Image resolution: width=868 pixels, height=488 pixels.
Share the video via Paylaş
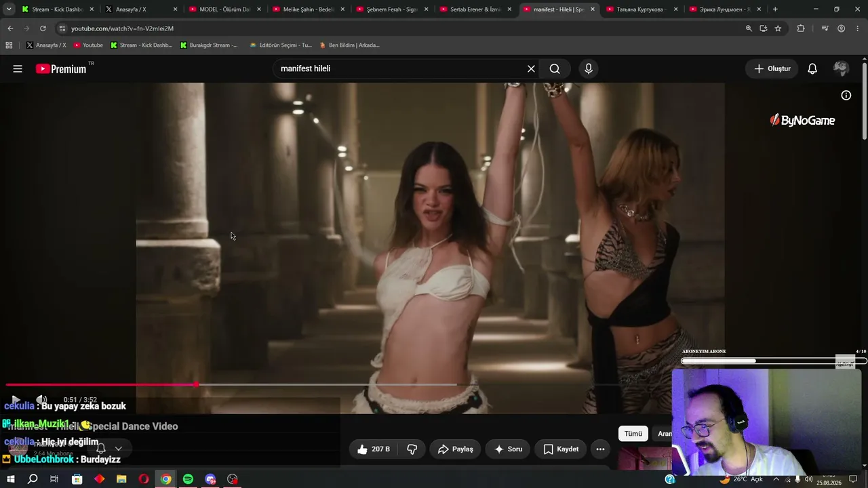456,449
